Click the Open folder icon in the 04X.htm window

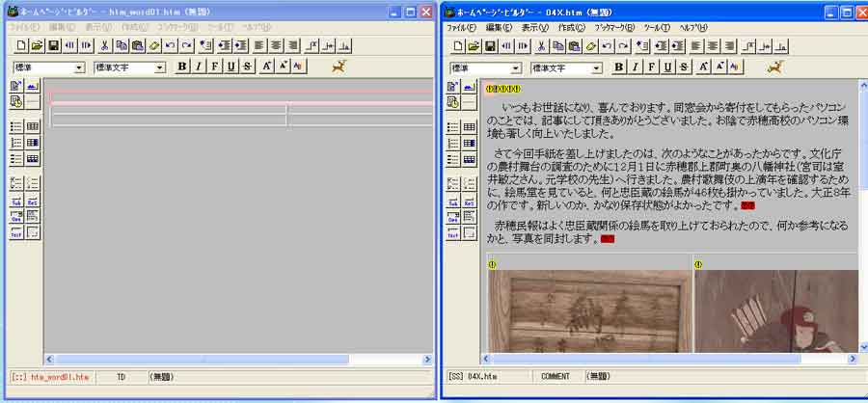point(475,46)
